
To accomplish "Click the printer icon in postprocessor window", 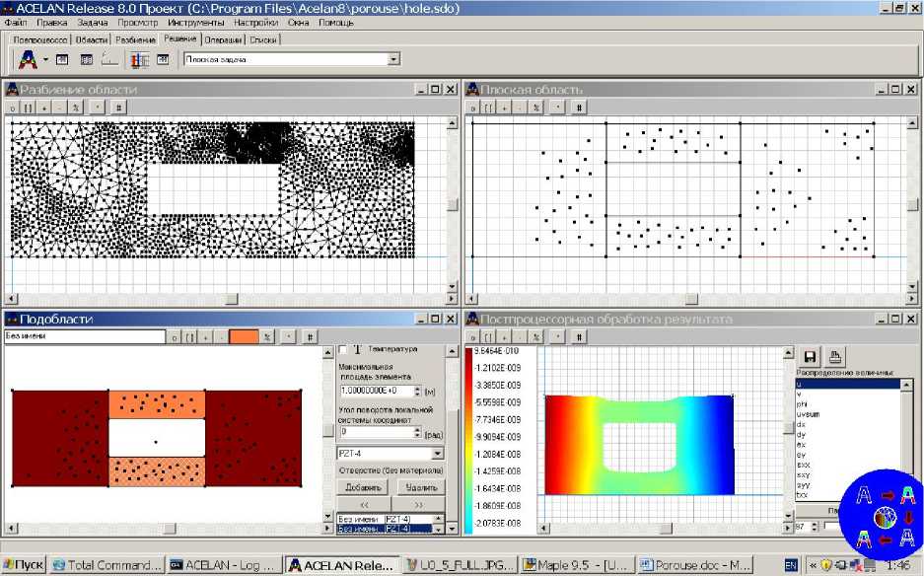I will tap(834, 356).
